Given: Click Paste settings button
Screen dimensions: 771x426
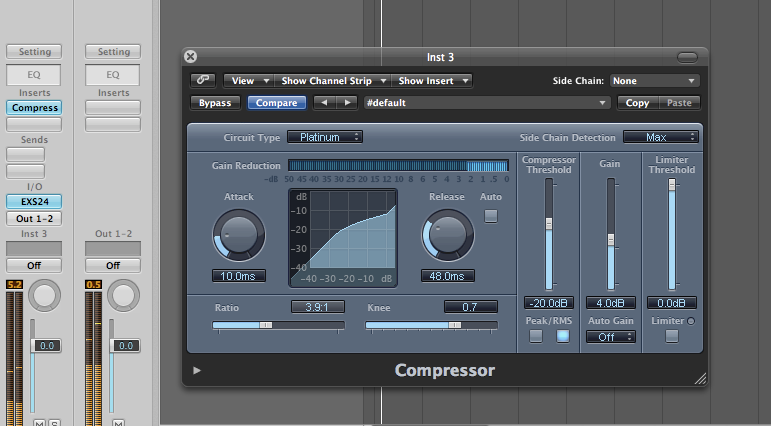Looking at the screenshot, I should (x=679, y=103).
